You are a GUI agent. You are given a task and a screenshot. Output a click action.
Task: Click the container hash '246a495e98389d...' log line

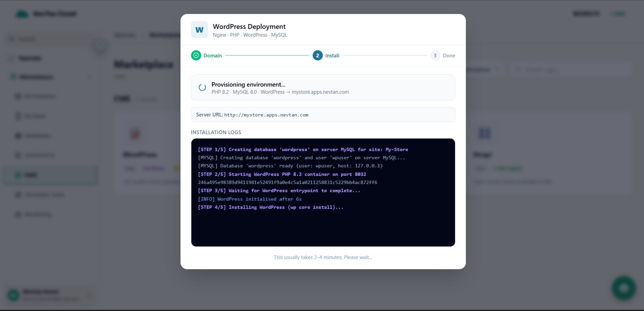click(288, 182)
